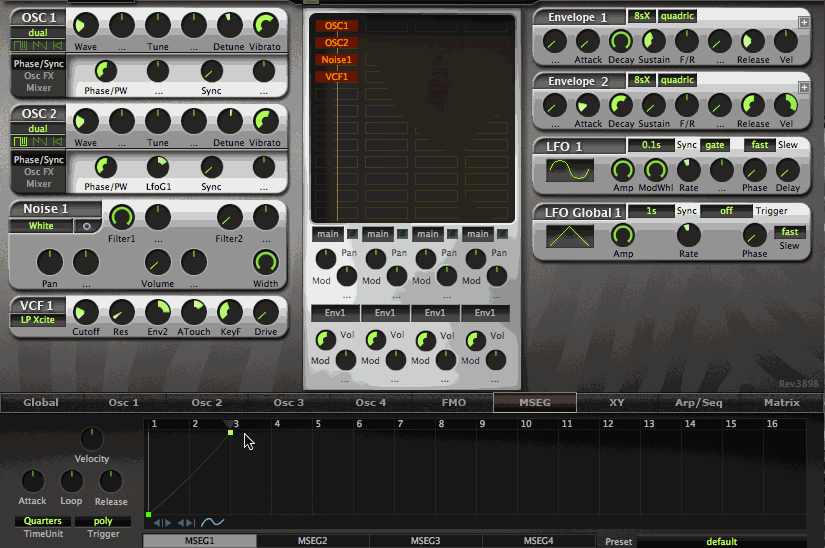
Task: Open the default Preset selector
Action: [x=721, y=542]
